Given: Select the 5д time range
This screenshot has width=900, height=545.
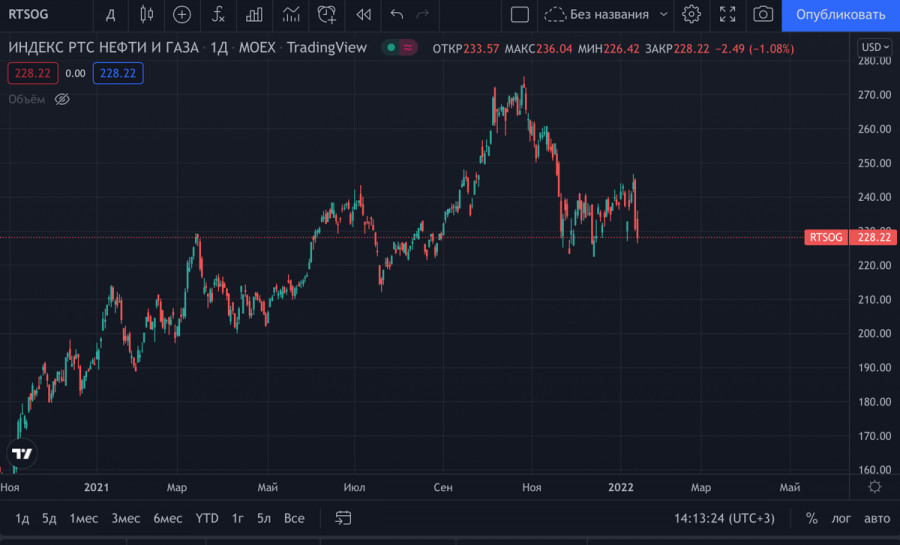Looking at the screenshot, I should point(49,518).
